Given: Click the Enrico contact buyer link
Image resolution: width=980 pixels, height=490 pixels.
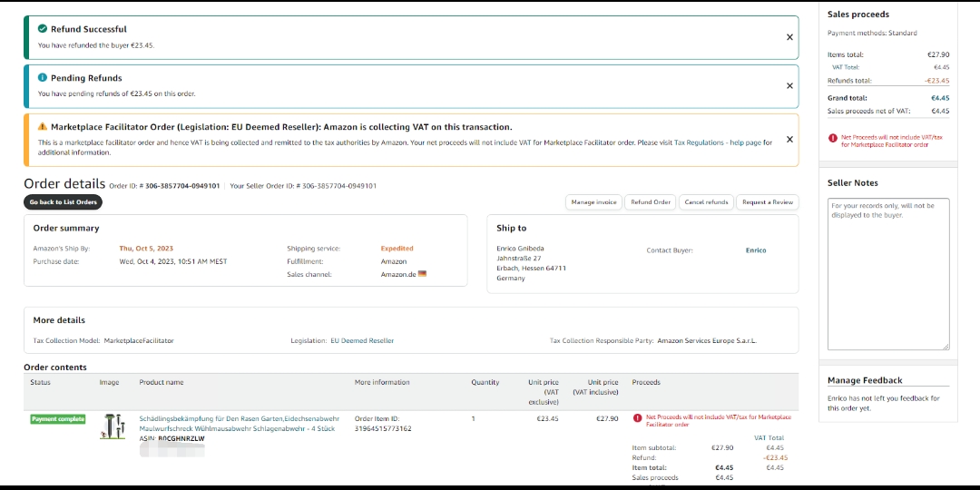Looking at the screenshot, I should (x=756, y=250).
